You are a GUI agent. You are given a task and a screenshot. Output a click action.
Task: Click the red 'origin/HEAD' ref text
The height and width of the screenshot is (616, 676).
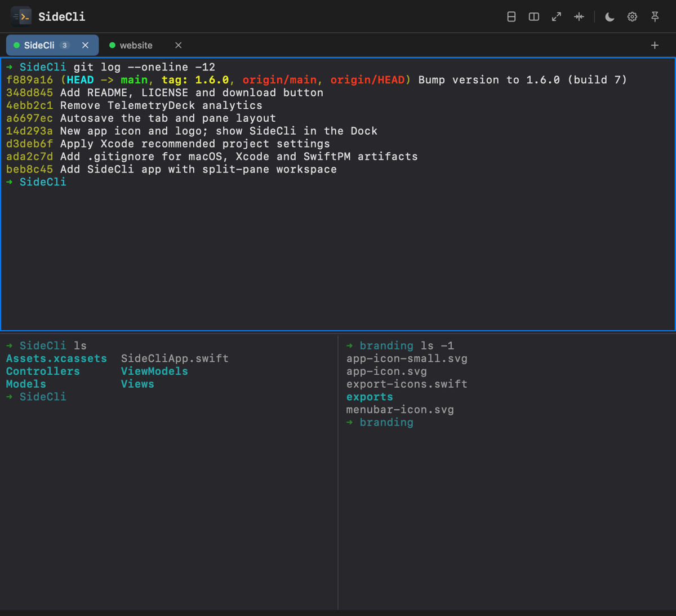(367, 80)
